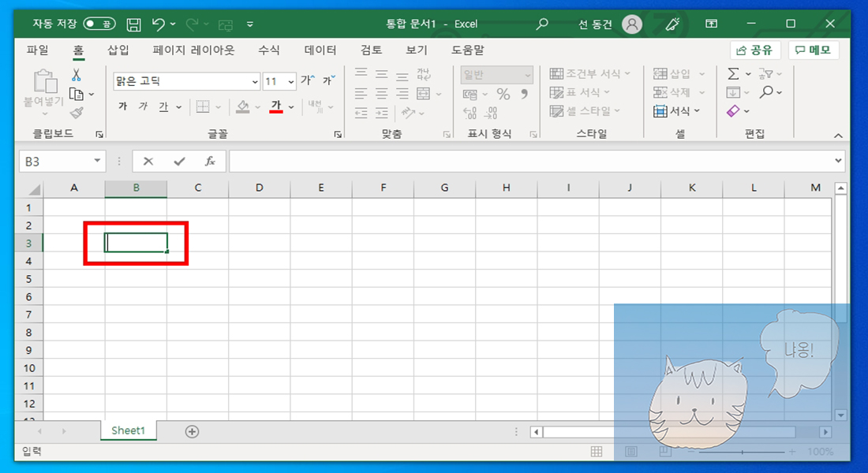
Task: Click the Borders icon
Action: (203, 106)
